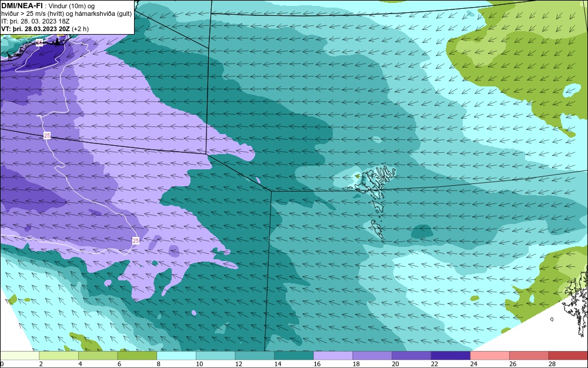Select the salmon red 26–28 m/s legend swatch
This screenshot has width=588, height=368.
click(x=529, y=356)
